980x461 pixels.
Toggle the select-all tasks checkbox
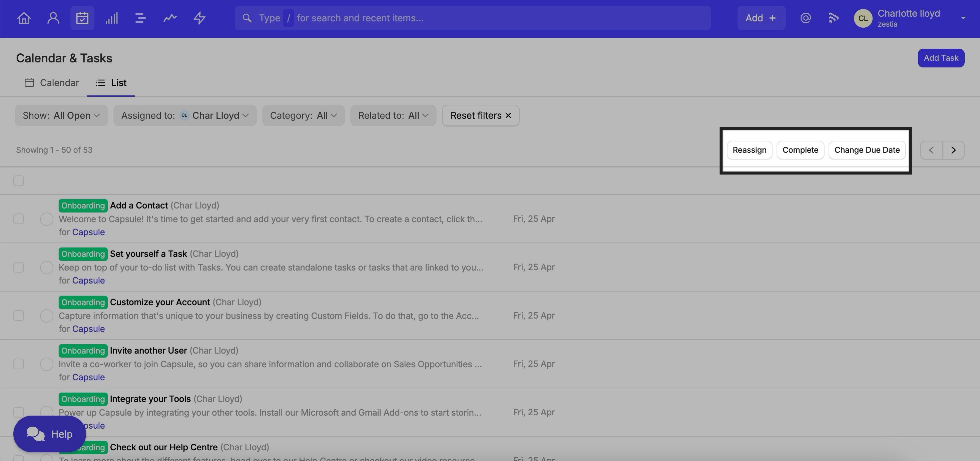[x=19, y=181]
